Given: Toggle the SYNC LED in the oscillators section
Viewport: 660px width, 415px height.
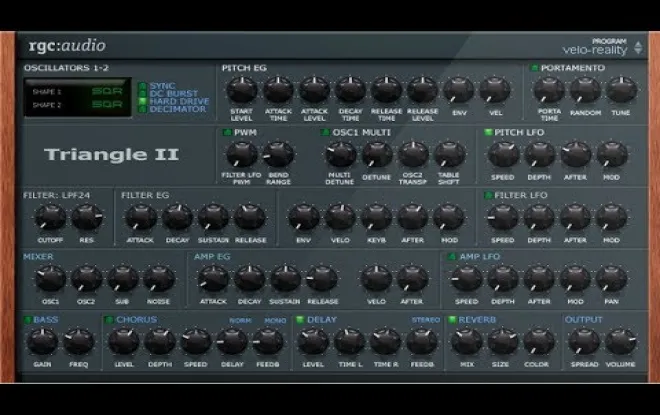Looking at the screenshot, I should tap(143, 86).
